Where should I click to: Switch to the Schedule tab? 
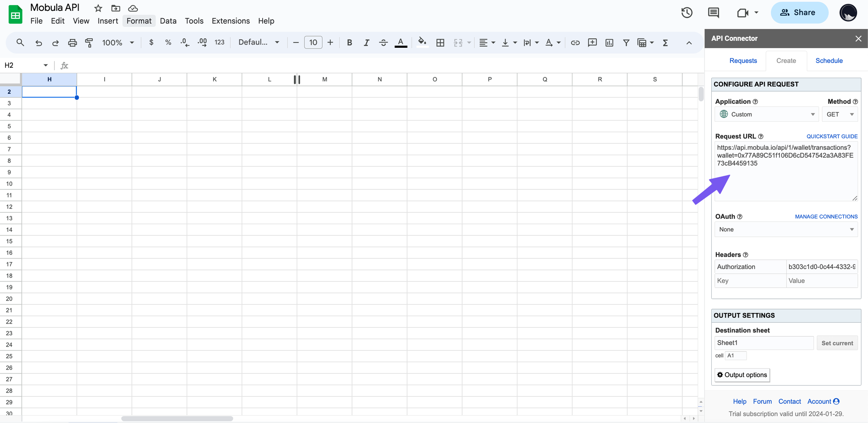coord(829,61)
